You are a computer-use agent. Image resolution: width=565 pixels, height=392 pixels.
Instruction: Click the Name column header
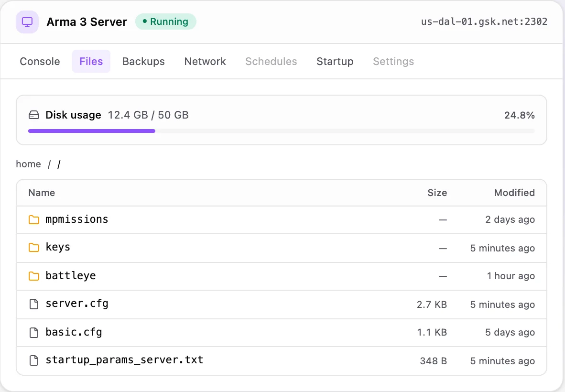click(42, 193)
